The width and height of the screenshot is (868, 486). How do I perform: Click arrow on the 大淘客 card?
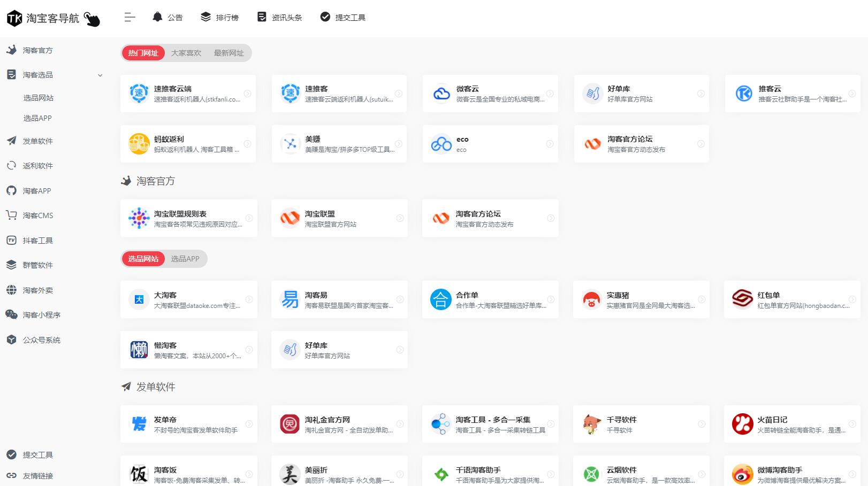coord(249,299)
